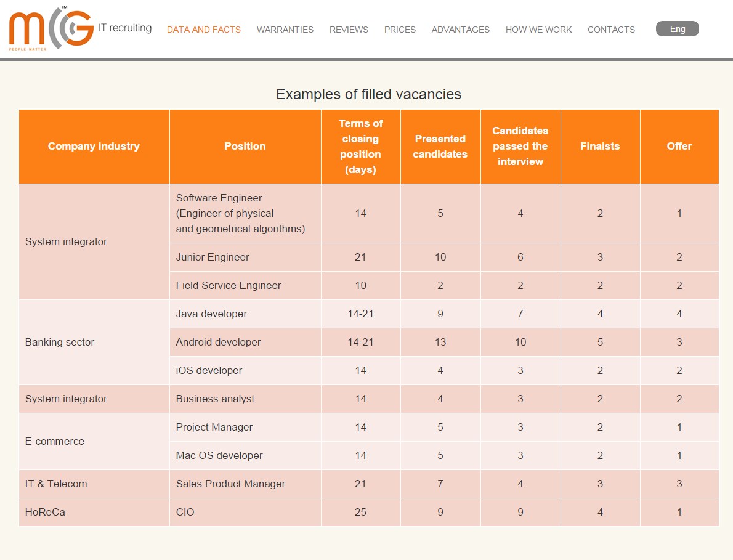The width and height of the screenshot is (733, 560).
Task: Click the Offer column header
Action: pyautogui.click(x=679, y=146)
